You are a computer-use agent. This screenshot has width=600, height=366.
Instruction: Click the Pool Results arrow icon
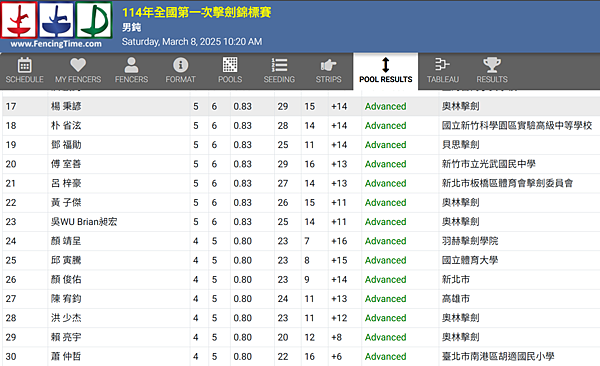pyautogui.click(x=386, y=65)
